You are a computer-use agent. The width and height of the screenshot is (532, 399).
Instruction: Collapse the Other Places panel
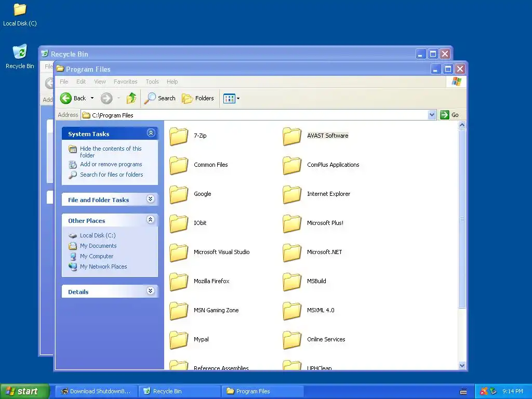point(151,220)
